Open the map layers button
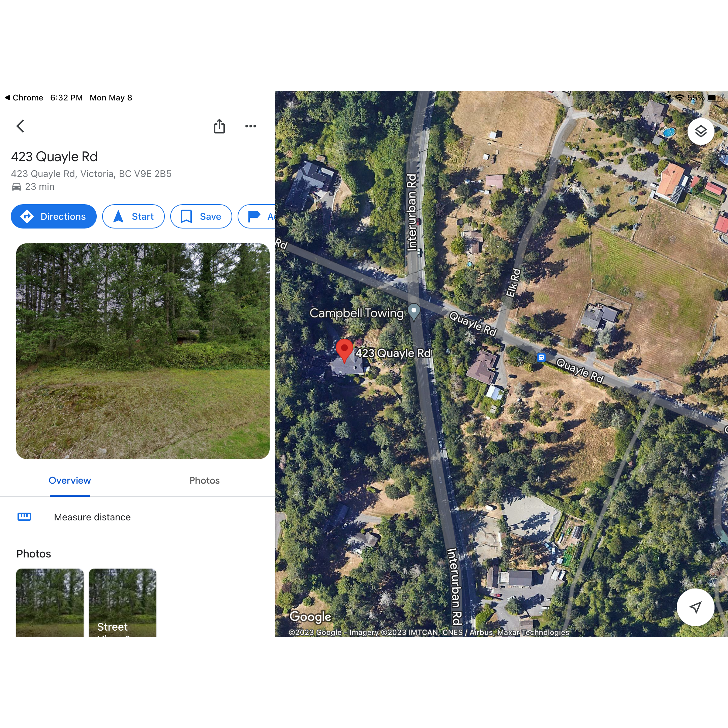Image resolution: width=728 pixels, height=728 pixels. (x=701, y=131)
